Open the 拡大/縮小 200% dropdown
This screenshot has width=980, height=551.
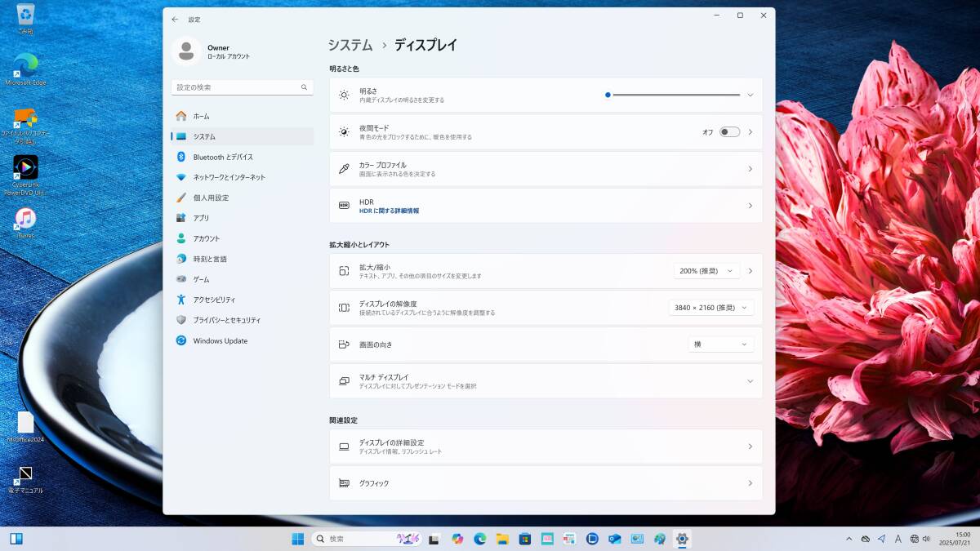(x=707, y=271)
